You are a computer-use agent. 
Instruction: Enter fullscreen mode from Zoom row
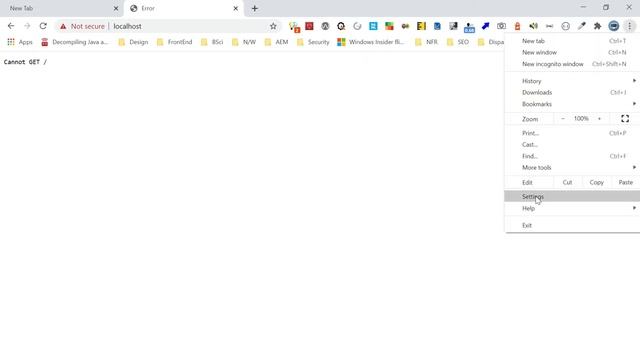[625, 119]
